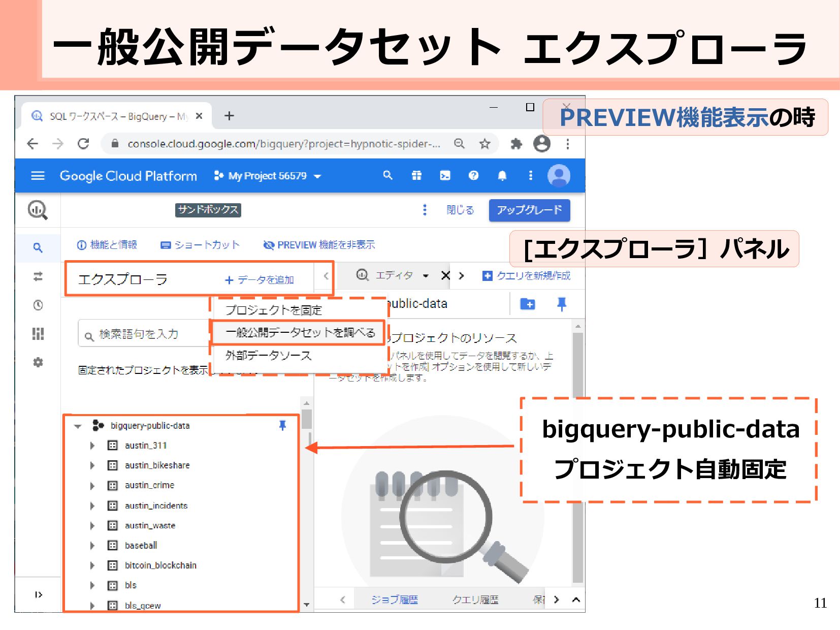Click 閉じる to dismiss sandbox banner
Viewport: 840px width, 630px height.
(460, 210)
